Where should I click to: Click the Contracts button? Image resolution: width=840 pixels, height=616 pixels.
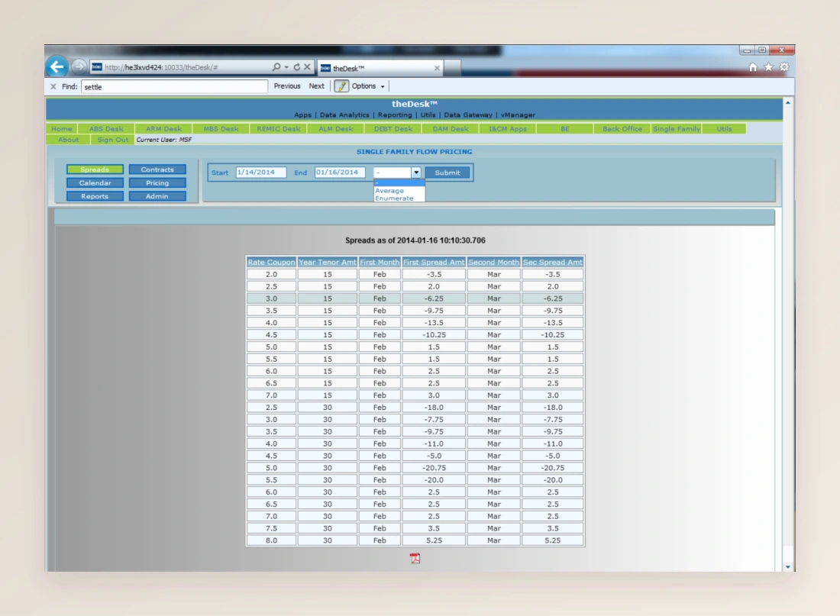157,169
